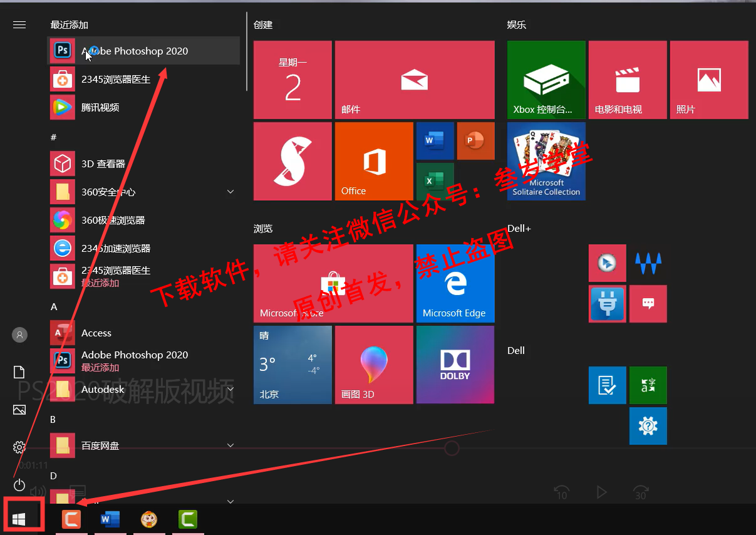This screenshot has width=756, height=535.
Task: Click the A letter heading in the app list
Action: tap(54, 306)
